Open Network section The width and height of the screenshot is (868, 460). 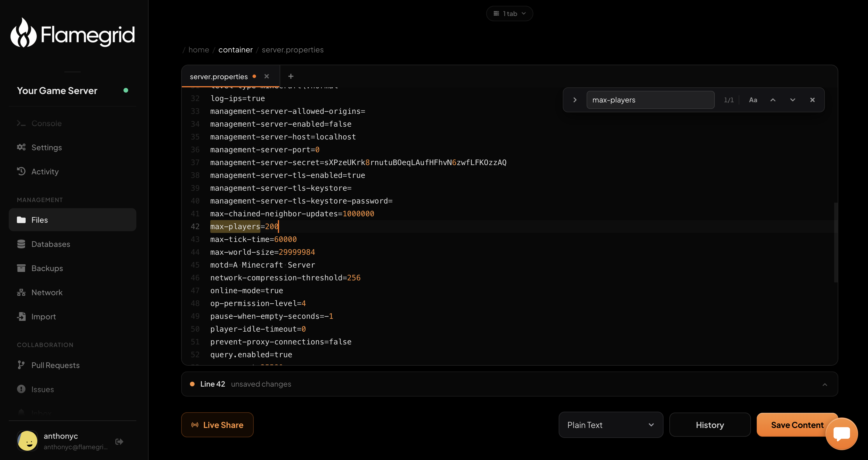coord(72,292)
